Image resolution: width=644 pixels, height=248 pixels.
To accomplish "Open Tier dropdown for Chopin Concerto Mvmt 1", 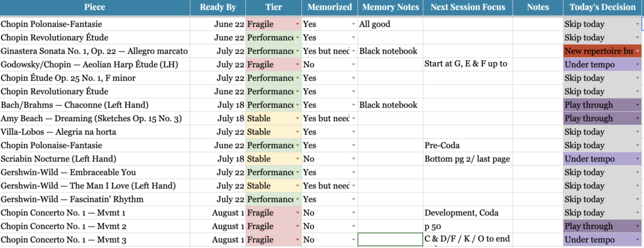I will (297, 213).
